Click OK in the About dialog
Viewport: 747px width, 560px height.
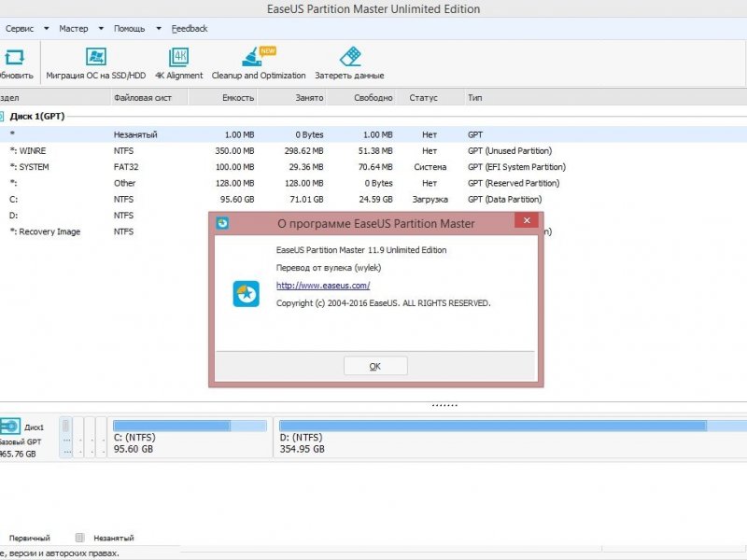375,366
